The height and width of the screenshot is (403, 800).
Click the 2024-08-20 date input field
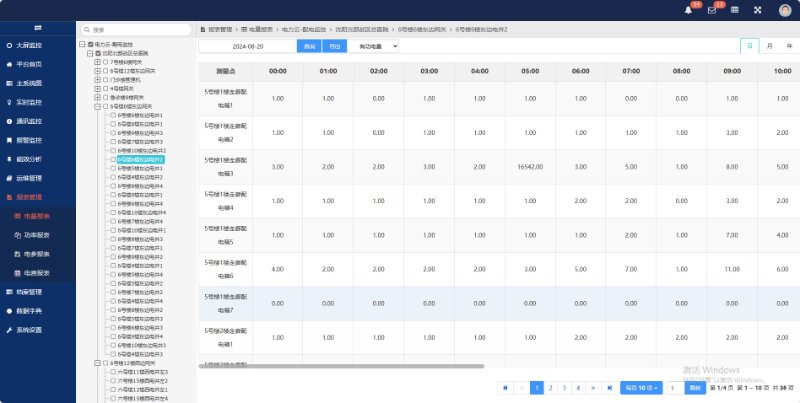(x=247, y=46)
